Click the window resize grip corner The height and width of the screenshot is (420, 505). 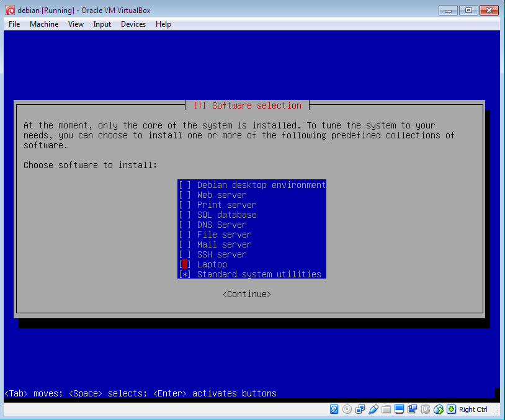[496, 412]
